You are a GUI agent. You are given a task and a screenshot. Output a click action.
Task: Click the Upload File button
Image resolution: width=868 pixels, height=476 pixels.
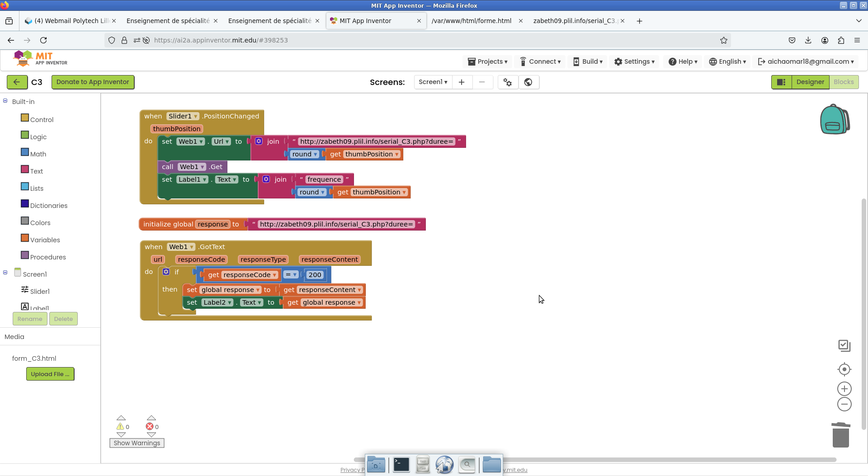50,374
